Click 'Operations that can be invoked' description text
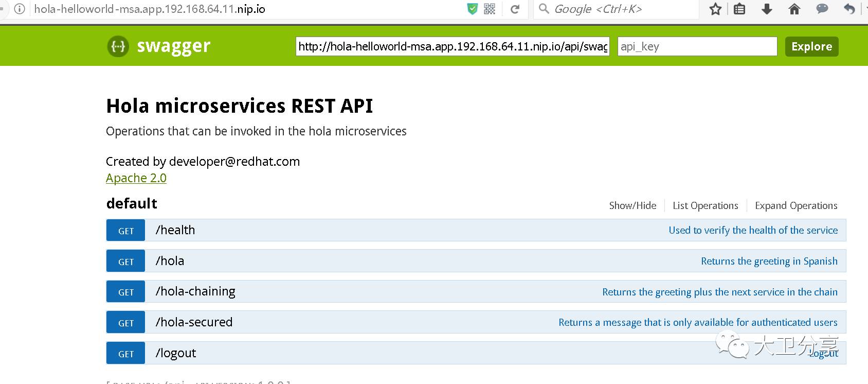Screen dimensions: 868x384 coord(256,131)
